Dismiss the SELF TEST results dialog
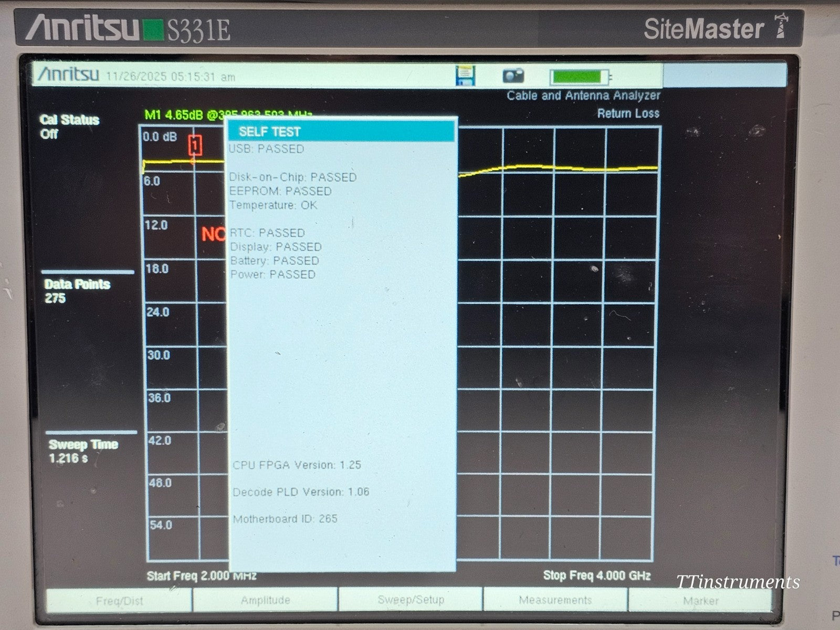Image resolution: width=840 pixels, height=630 pixels. [x=342, y=132]
